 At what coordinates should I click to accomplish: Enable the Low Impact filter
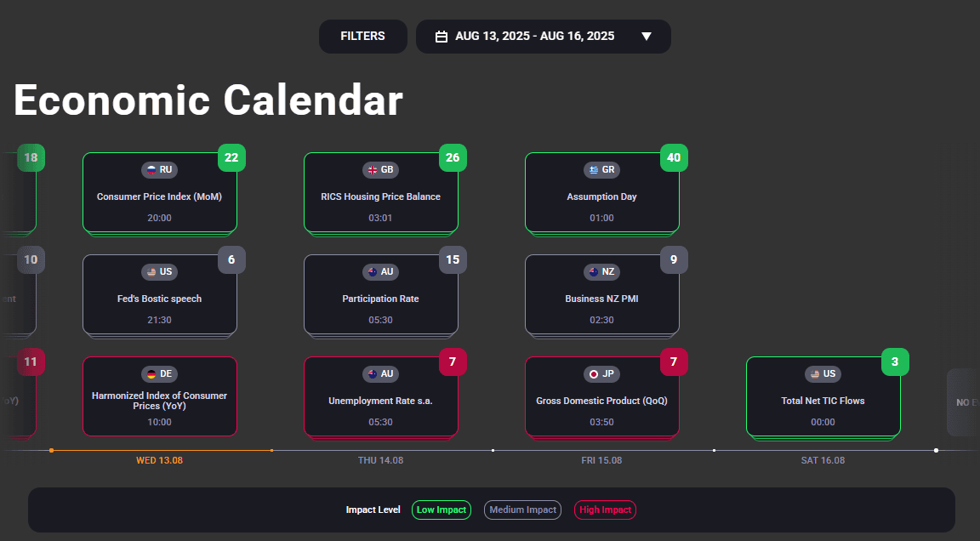(441, 510)
